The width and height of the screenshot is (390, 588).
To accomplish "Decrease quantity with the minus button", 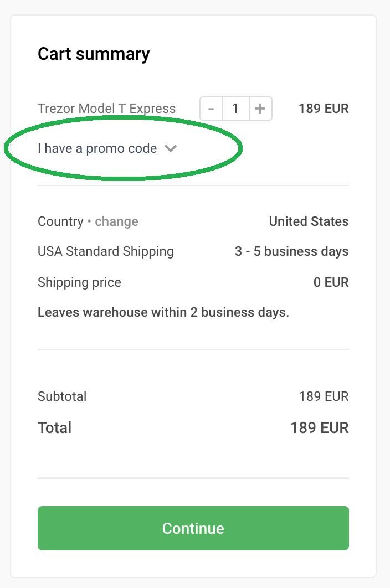I will [211, 109].
